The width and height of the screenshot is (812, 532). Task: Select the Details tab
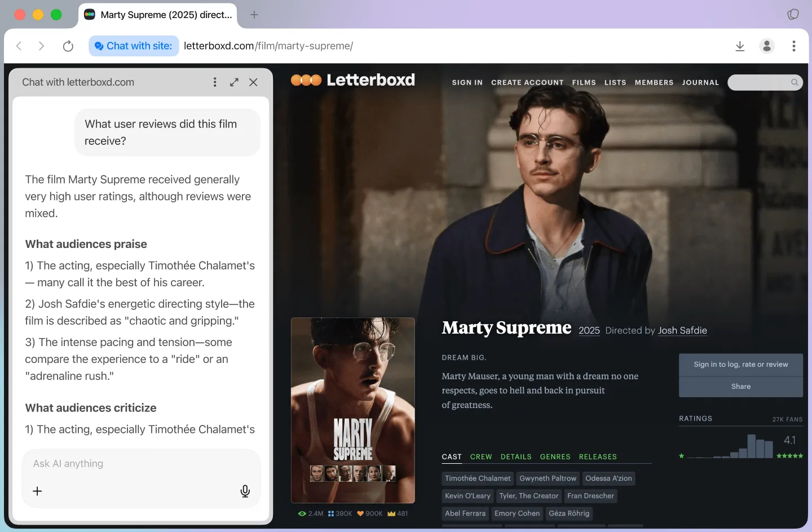(x=516, y=457)
